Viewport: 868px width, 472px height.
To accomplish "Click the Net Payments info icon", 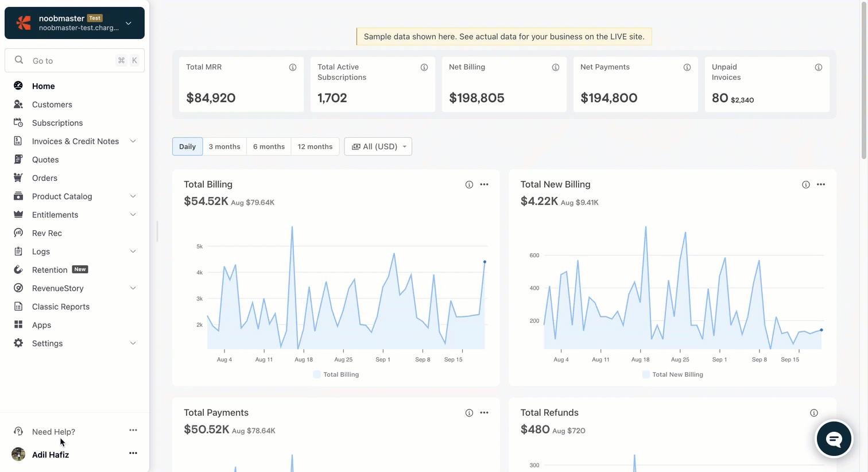I will click(687, 68).
